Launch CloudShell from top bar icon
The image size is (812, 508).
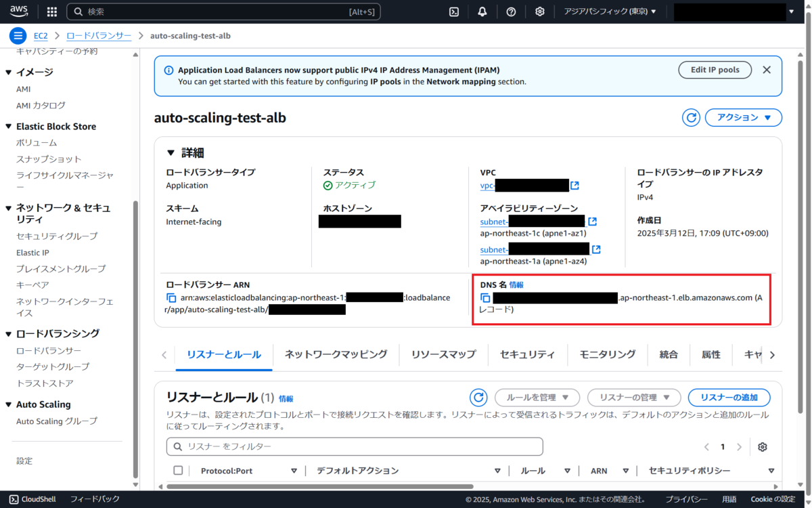click(x=455, y=12)
